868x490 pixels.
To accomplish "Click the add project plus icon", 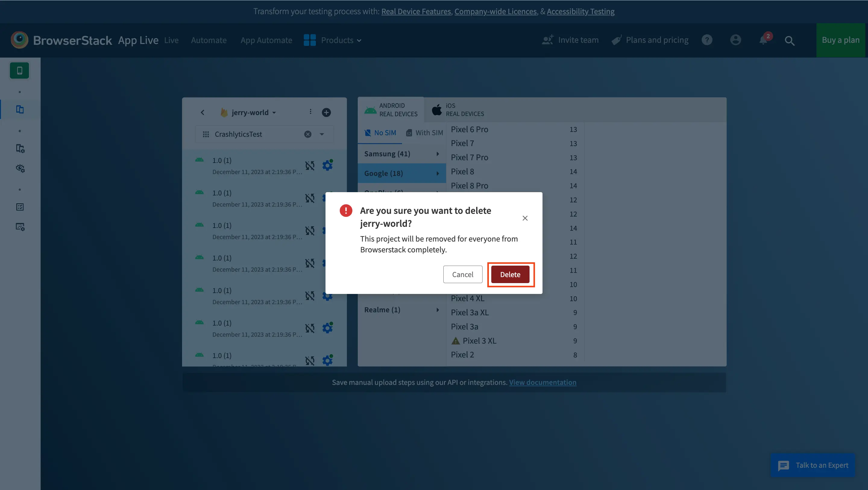I will click(x=326, y=112).
